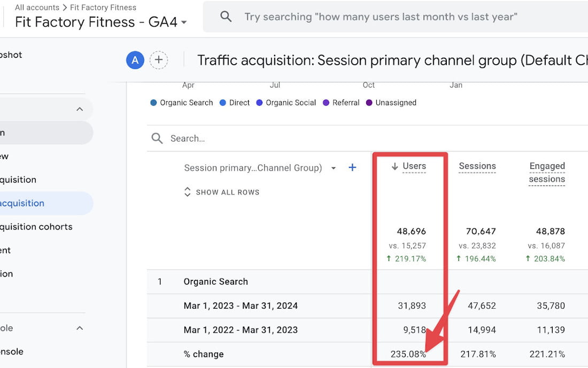Open the Session primary Channel Group dimension dropdown
588x368 pixels.
tap(334, 167)
